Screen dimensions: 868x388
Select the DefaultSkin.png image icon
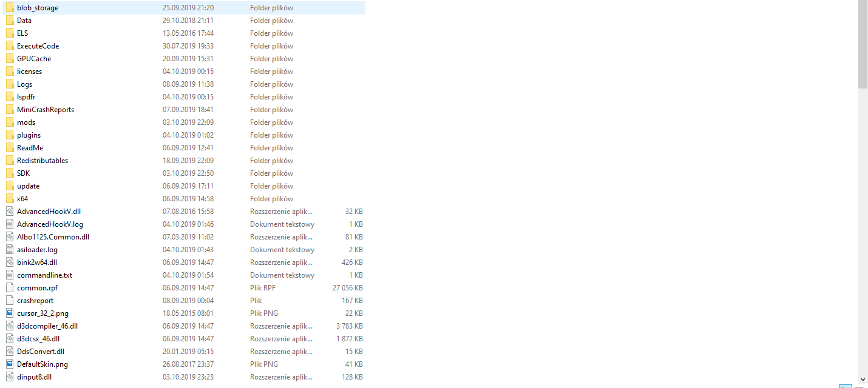[10, 364]
